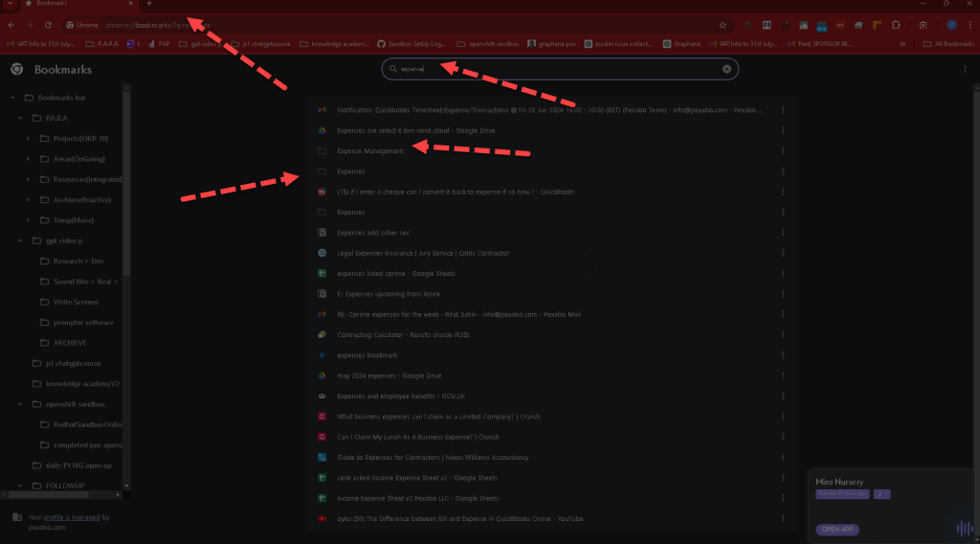This screenshot has width=980, height=544.
Task: Open the Chrome profile avatar
Action: pos(951,25)
